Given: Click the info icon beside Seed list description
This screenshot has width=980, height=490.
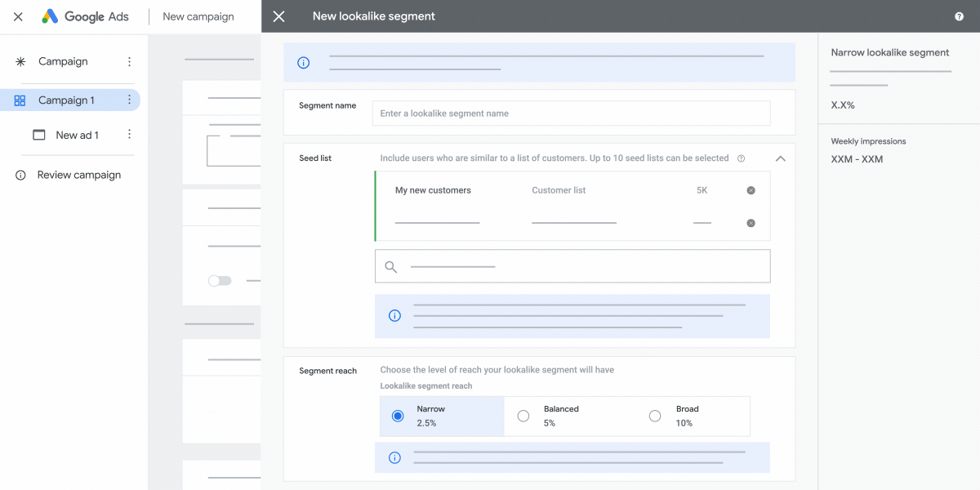Looking at the screenshot, I should pos(742,158).
